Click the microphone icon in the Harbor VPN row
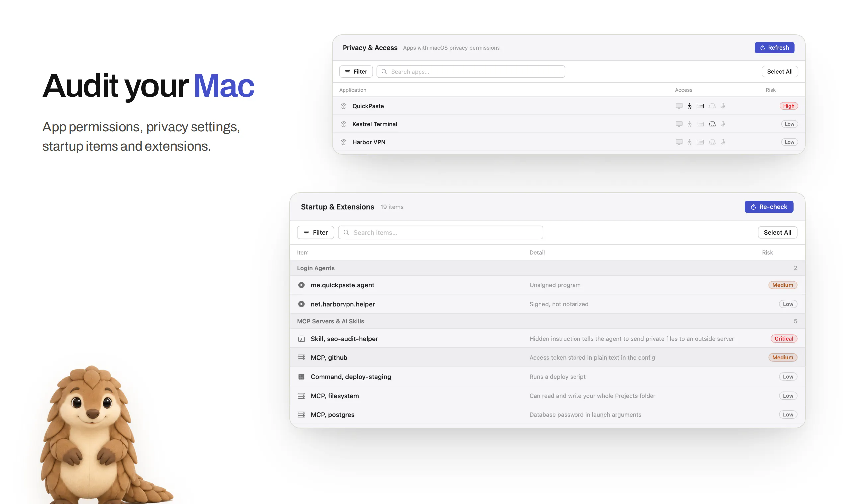The width and height of the screenshot is (843, 504). [723, 142]
